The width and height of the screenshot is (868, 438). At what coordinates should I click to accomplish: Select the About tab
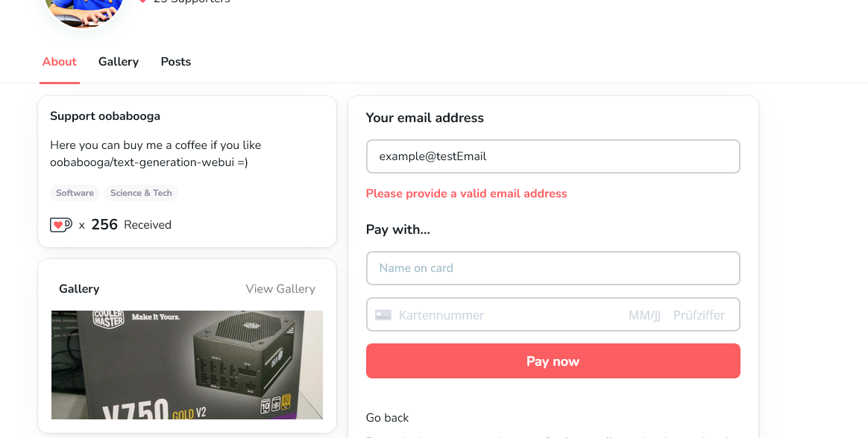pos(59,62)
